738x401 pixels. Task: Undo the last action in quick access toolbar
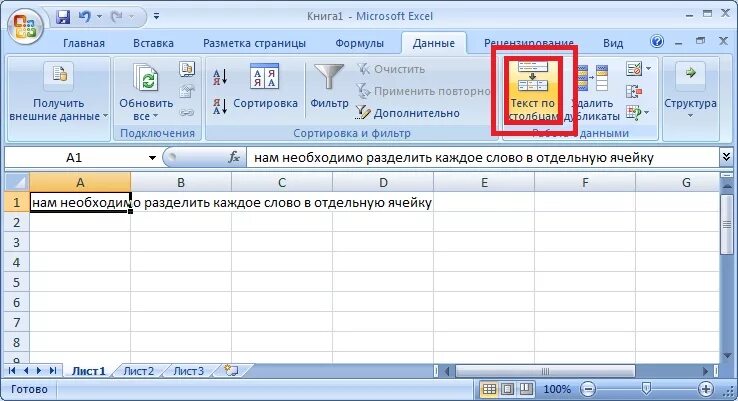[x=84, y=16]
